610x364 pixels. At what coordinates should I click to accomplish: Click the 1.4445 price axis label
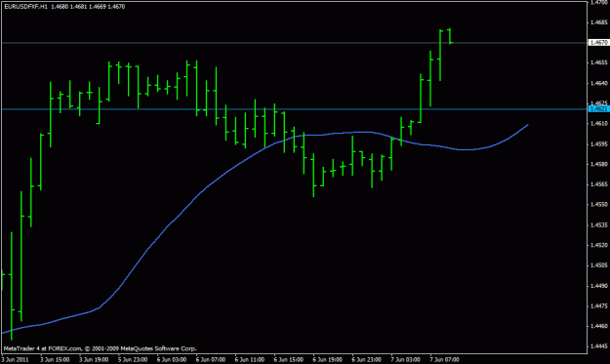click(598, 346)
